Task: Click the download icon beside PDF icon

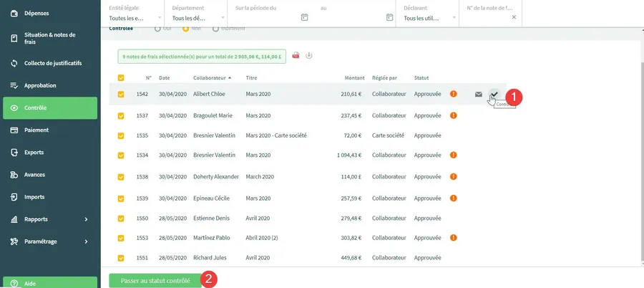Action: click(309, 56)
